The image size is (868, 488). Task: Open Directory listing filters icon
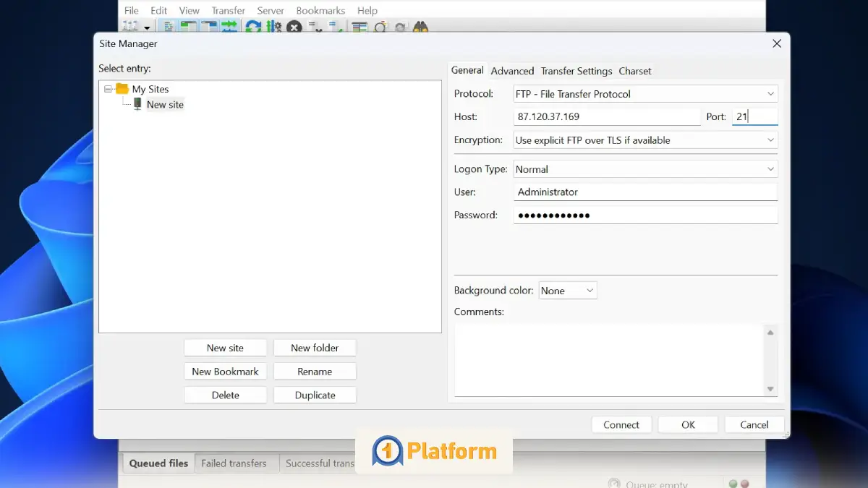tap(359, 27)
